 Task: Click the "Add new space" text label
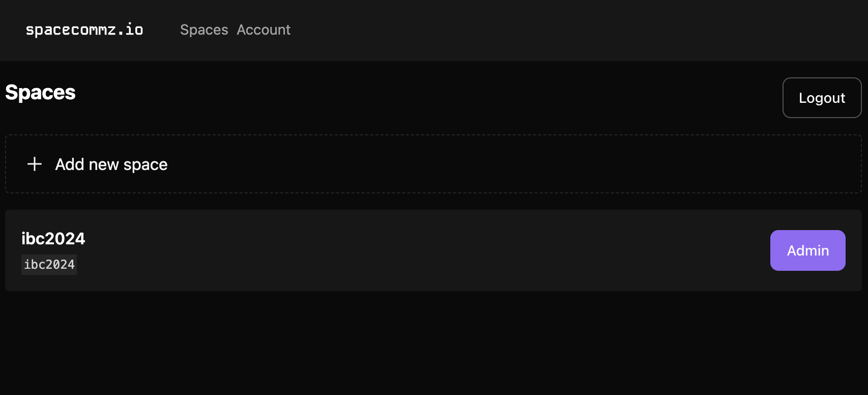pyautogui.click(x=111, y=164)
